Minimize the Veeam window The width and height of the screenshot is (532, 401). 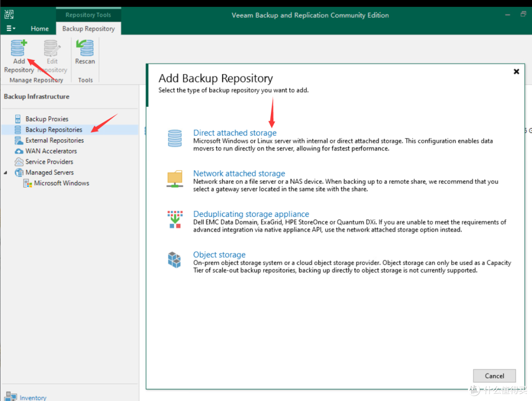(507, 15)
